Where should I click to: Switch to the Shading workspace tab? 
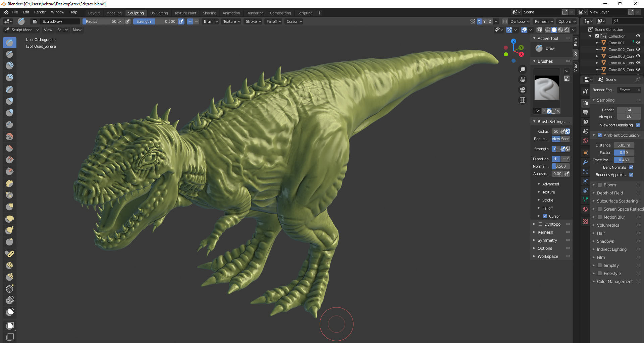coord(209,13)
